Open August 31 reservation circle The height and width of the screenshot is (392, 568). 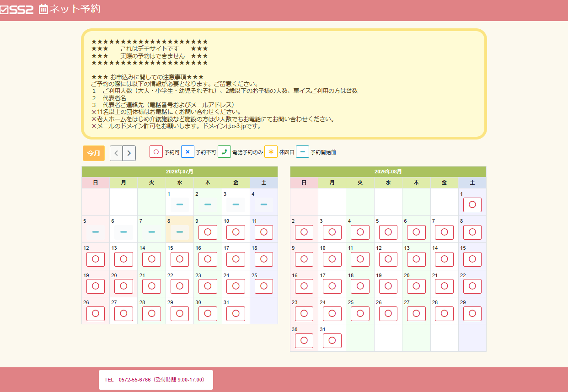click(x=332, y=341)
